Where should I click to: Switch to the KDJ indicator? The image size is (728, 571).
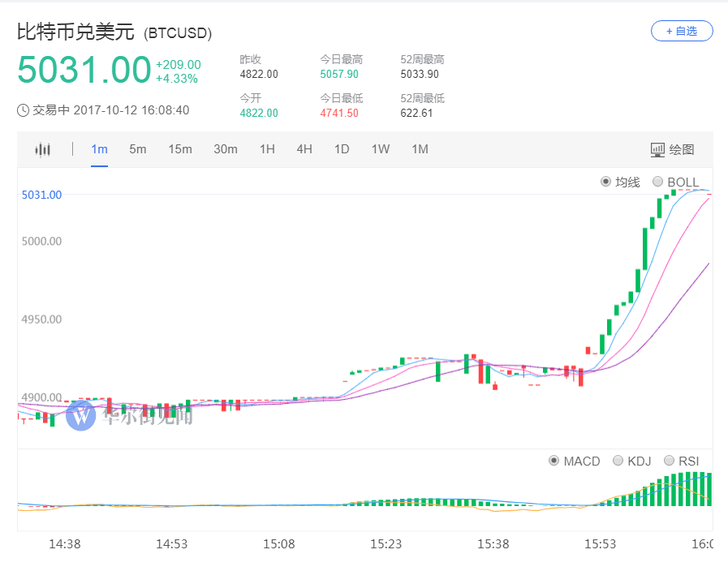618,461
